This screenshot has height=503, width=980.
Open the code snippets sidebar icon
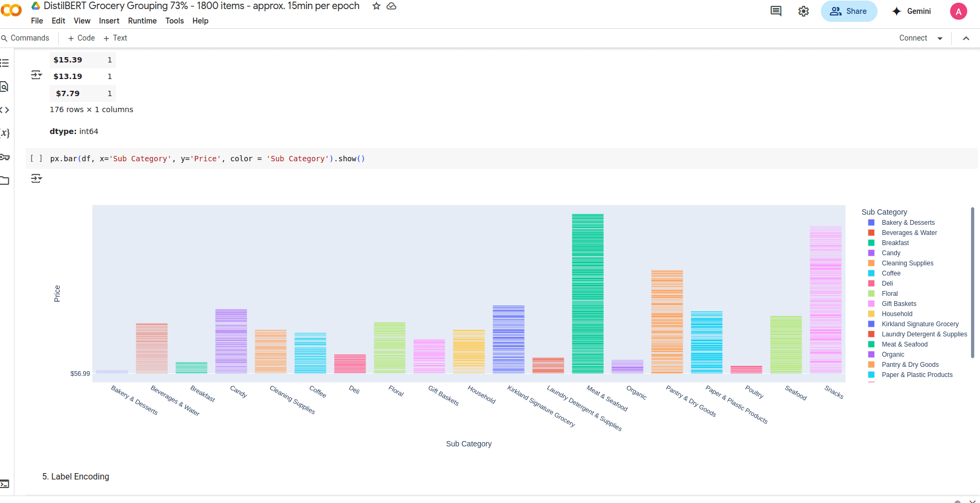point(4,110)
